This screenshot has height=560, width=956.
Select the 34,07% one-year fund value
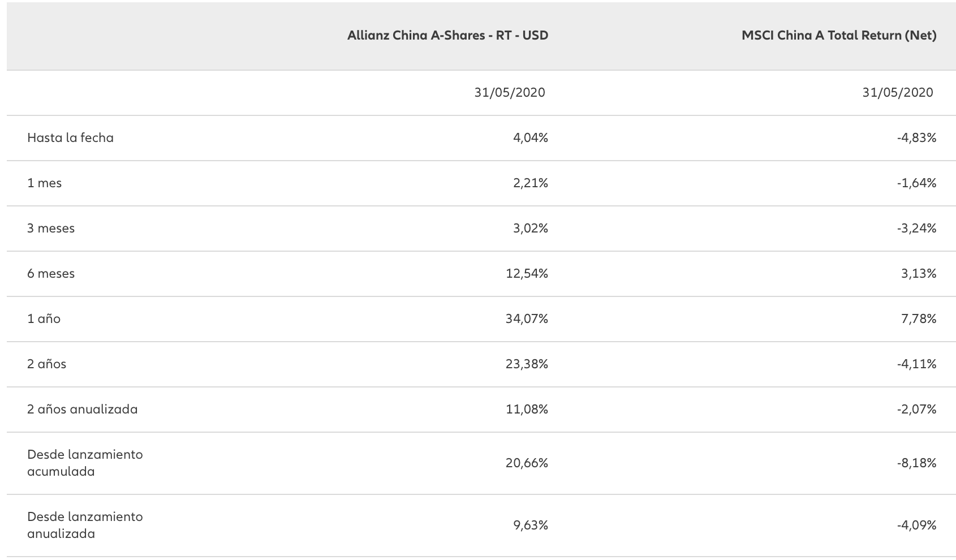pyautogui.click(x=527, y=319)
